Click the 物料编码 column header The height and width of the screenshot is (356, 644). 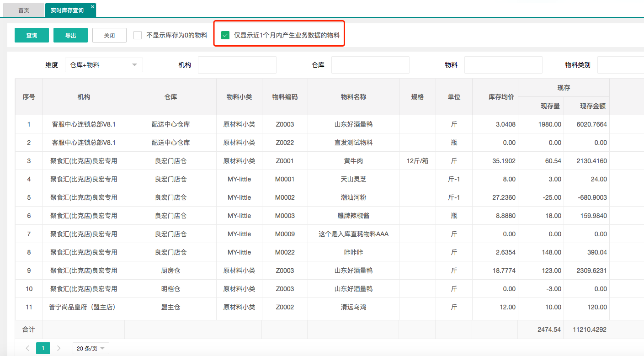pos(285,97)
